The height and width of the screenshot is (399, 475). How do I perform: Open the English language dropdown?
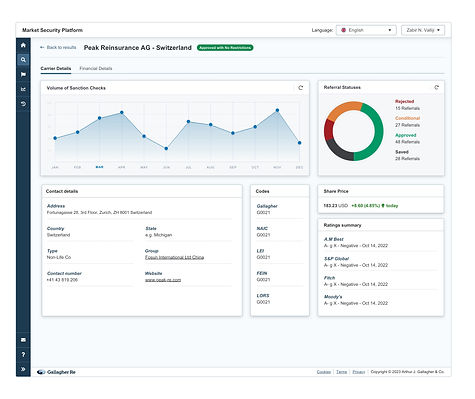tap(366, 30)
